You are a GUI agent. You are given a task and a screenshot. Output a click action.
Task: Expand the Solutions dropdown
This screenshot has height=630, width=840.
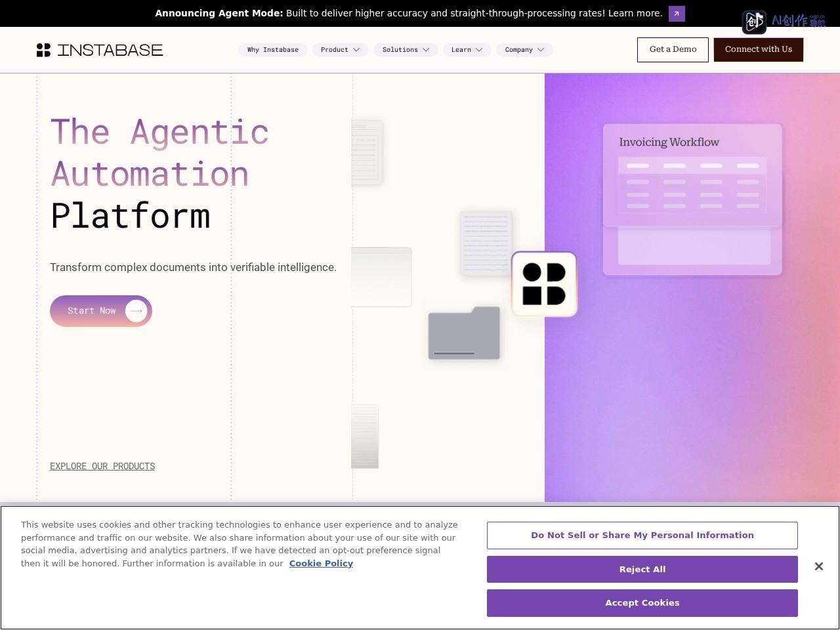pos(406,50)
